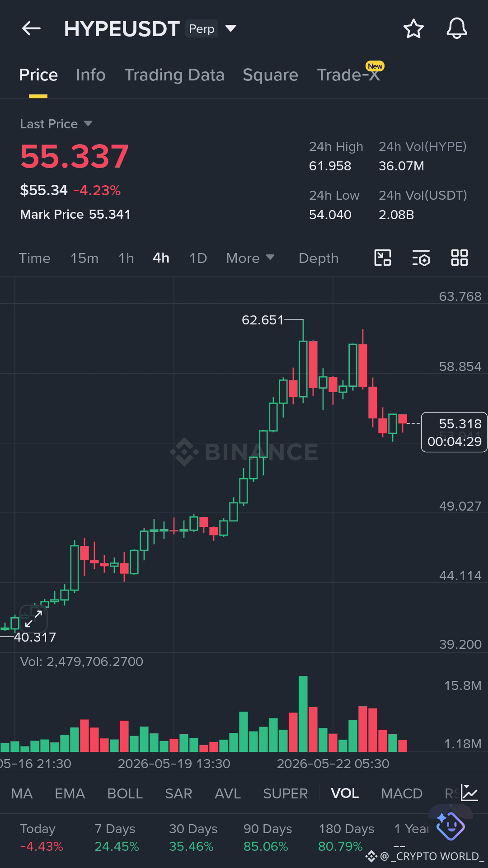Select the 1D chart interval

pos(198,258)
